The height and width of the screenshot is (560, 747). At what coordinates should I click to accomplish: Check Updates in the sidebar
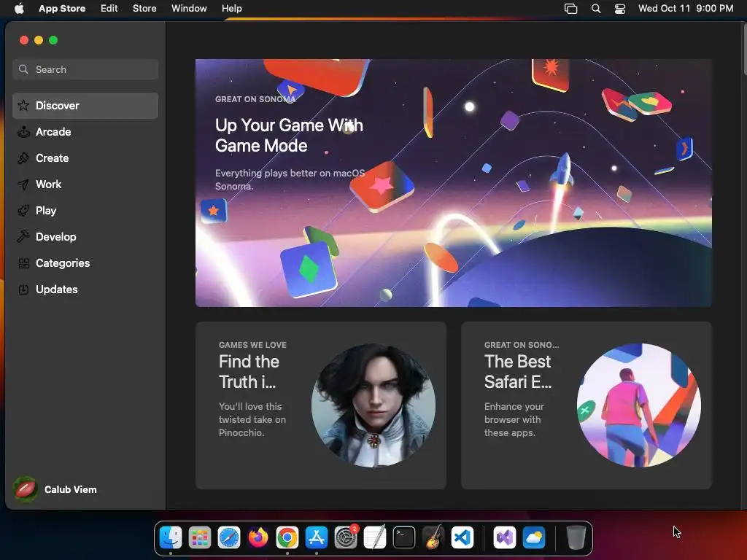[85, 289]
